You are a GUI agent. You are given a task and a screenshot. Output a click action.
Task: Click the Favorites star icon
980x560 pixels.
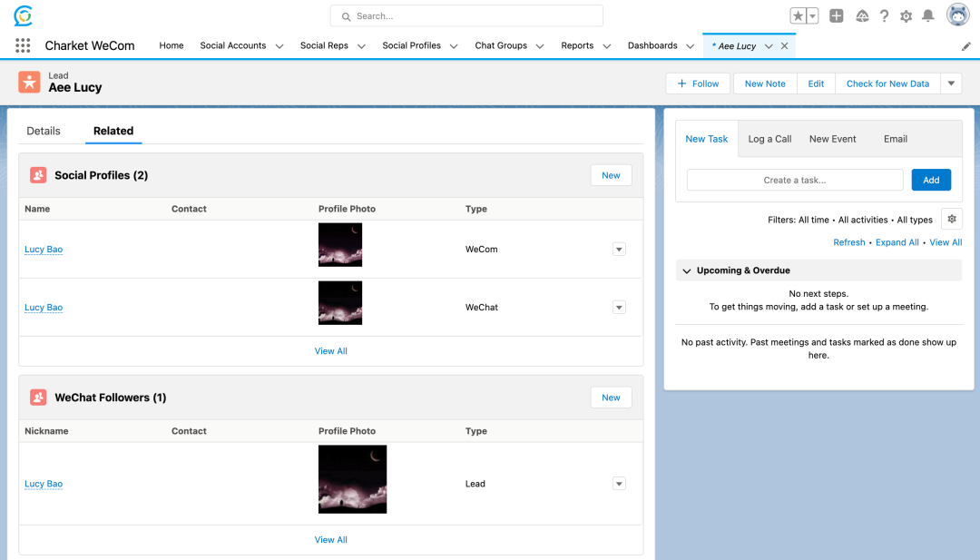798,16
